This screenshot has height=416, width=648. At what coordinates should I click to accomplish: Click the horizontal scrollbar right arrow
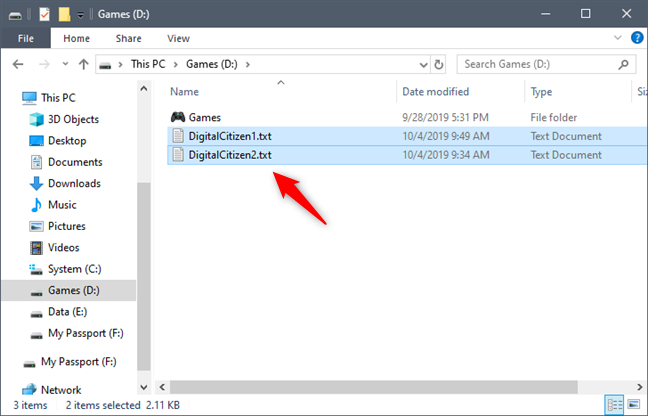click(640, 387)
